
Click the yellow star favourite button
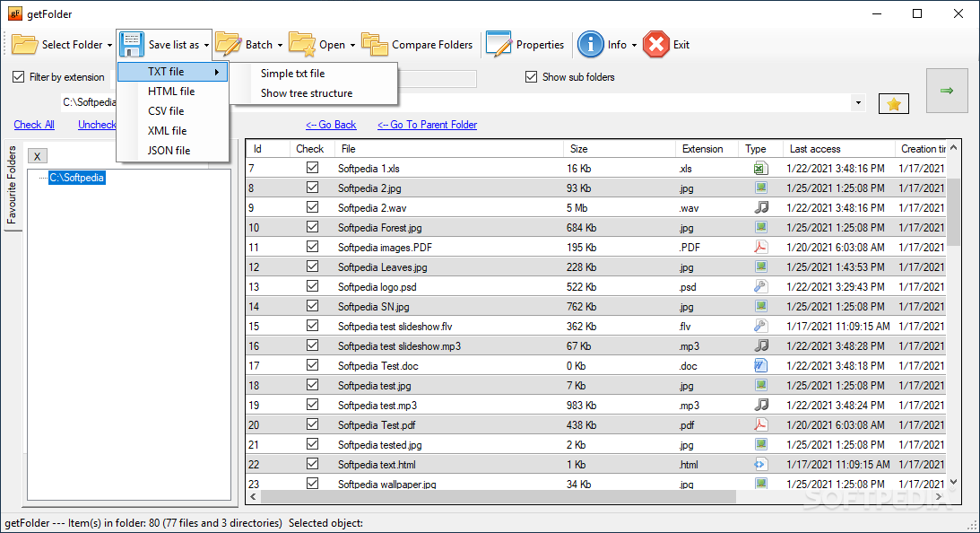pos(894,104)
